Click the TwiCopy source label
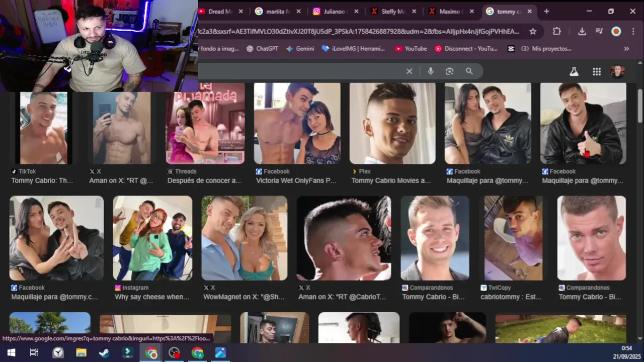Viewport: 644px width, 362px height. click(x=495, y=288)
